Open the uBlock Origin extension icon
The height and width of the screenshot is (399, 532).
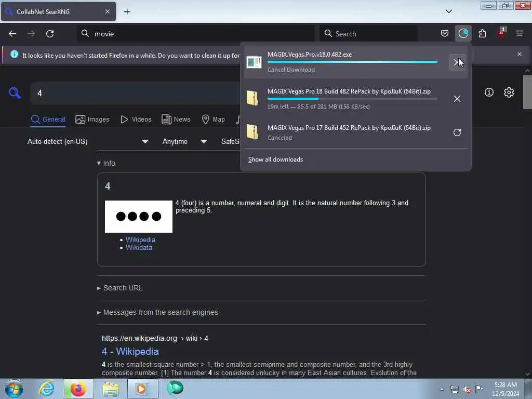[x=501, y=33]
